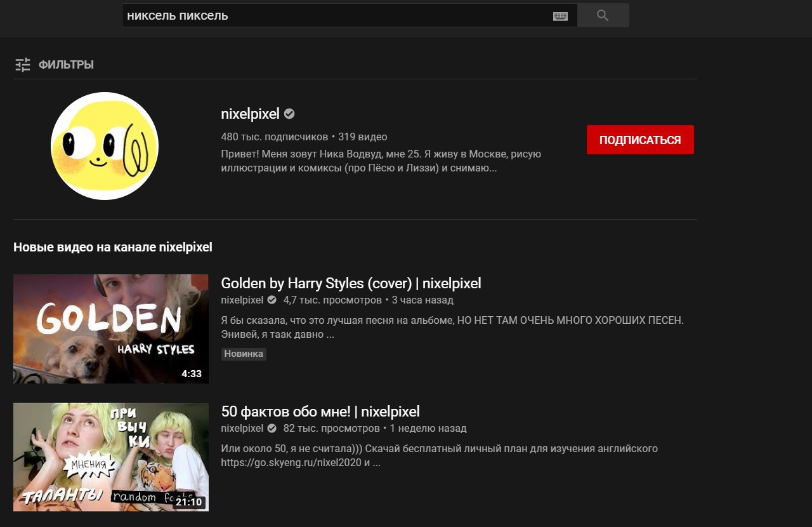Screen dimensions: 812x527
Task: Click the verified badge beside nixelpixel channel title
Action: 289,114
